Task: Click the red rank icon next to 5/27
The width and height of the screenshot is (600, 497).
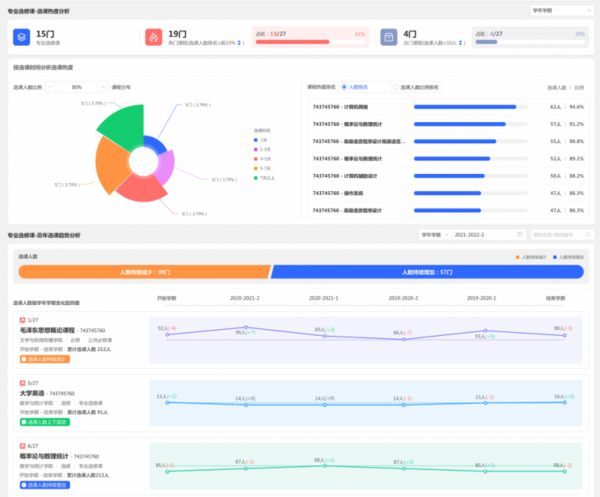Action: pyautogui.click(x=23, y=383)
